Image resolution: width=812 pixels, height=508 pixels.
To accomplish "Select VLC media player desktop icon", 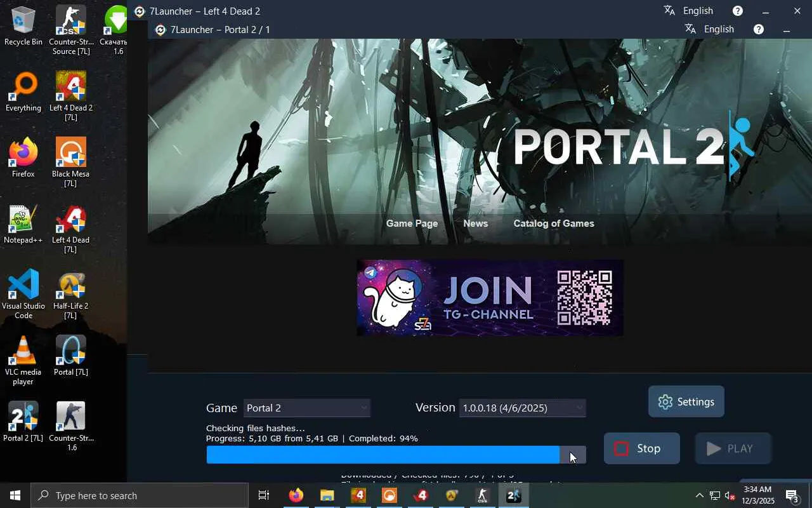I will pos(23,361).
